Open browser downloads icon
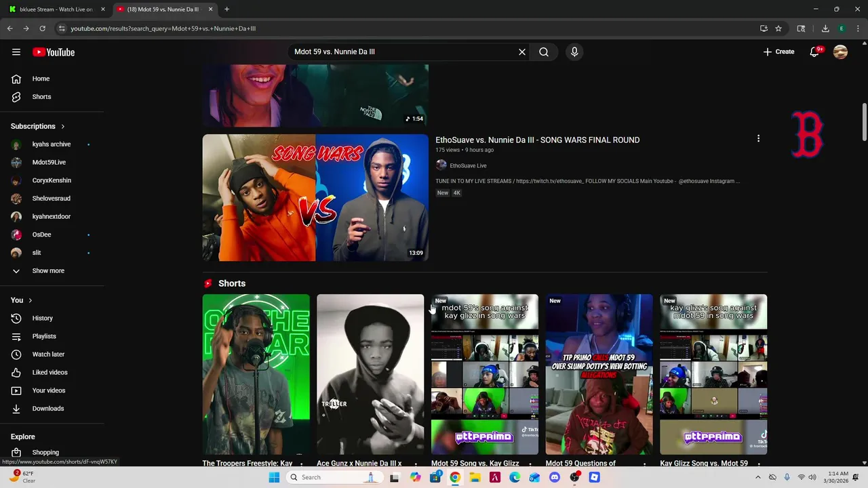This screenshot has height=488, width=868. tap(825, 28)
